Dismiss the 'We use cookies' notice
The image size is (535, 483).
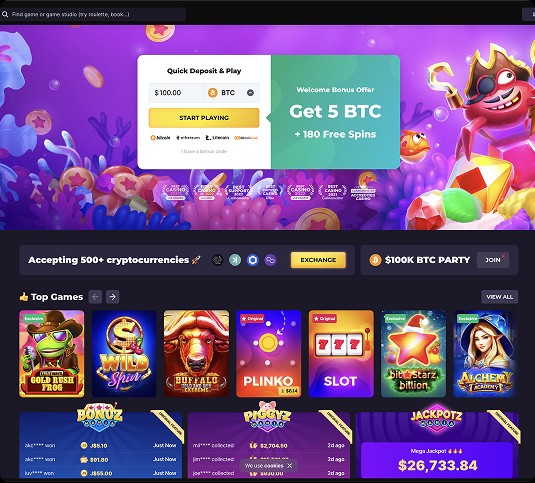290,466
